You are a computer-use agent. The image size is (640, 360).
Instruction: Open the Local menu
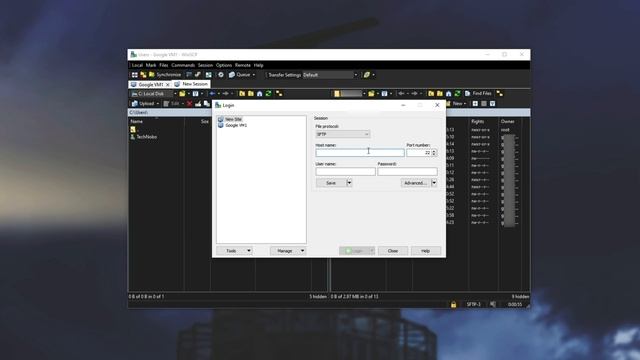pos(137,65)
